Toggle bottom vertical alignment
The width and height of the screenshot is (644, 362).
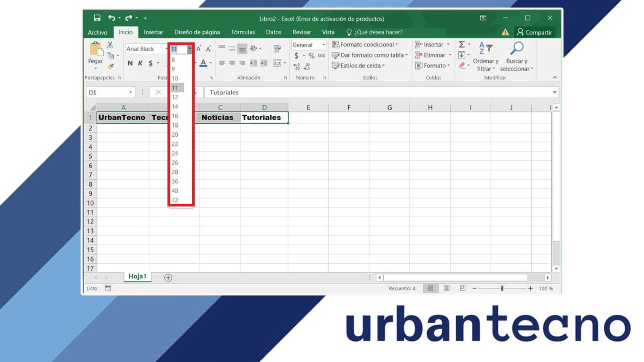(x=242, y=48)
